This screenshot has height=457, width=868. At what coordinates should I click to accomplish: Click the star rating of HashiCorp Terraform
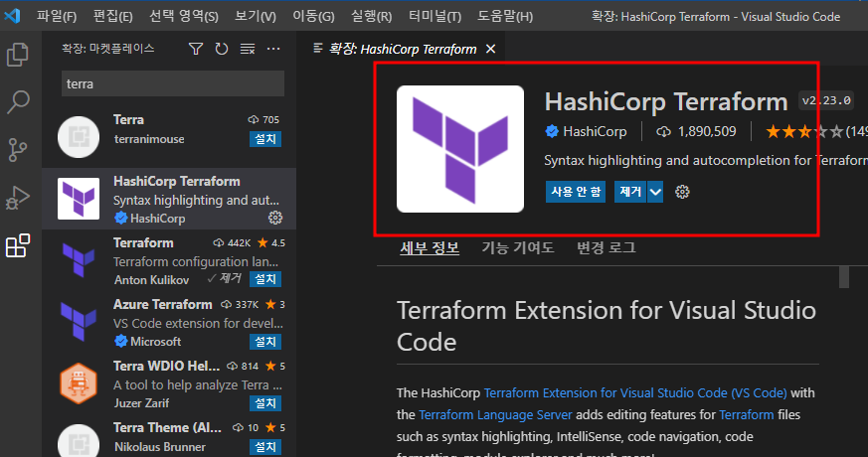point(804,132)
